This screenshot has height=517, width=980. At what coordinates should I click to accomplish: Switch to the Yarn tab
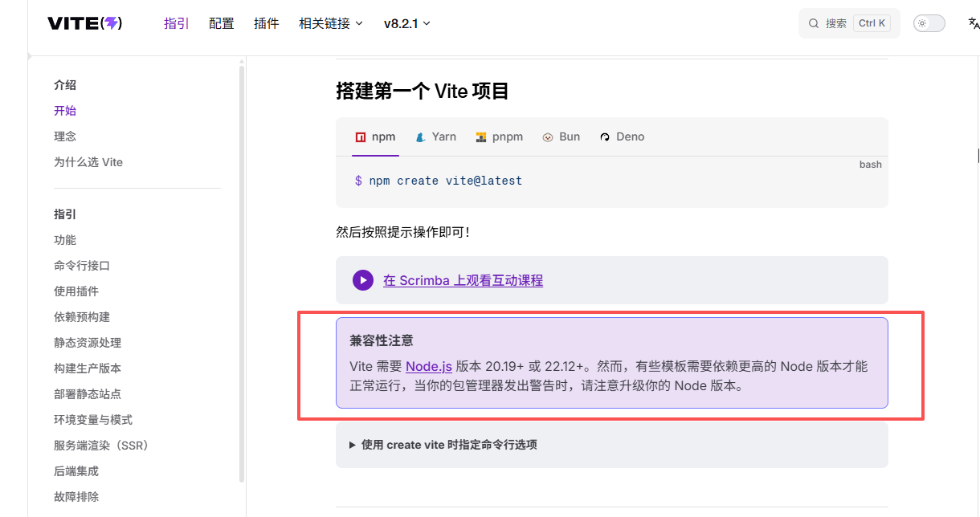pos(435,137)
